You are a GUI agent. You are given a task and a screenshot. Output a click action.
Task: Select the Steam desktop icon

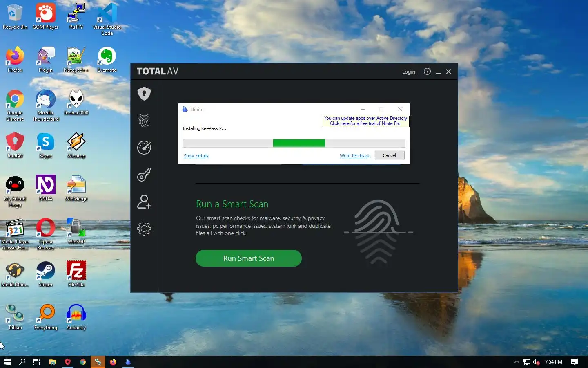tap(46, 275)
